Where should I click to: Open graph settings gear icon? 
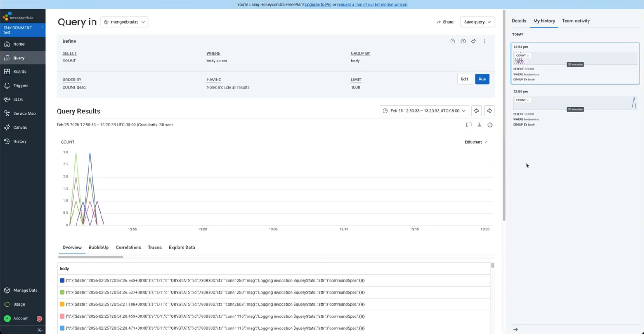pyautogui.click(x=490, y=125)
